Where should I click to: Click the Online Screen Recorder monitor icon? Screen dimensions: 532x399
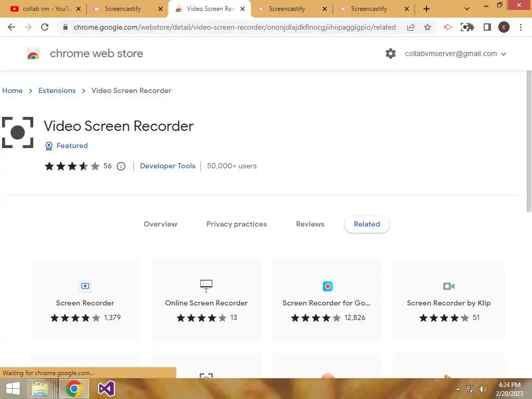click(x=206, y=286)
